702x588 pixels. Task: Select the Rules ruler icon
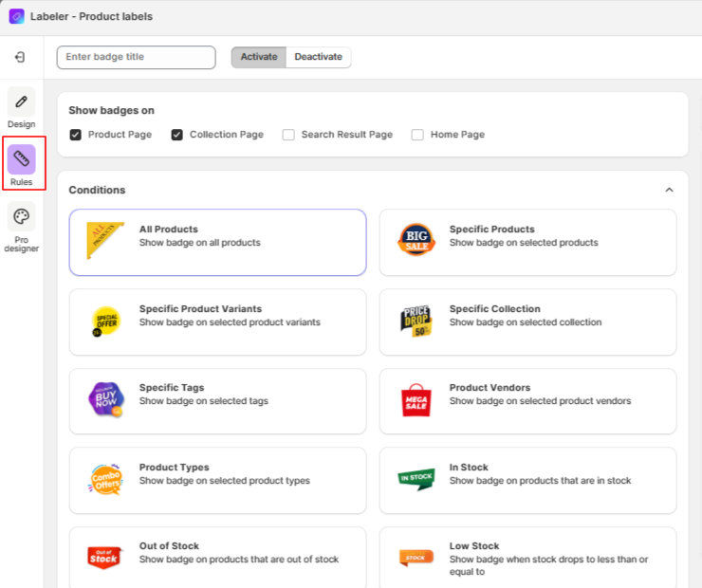[x=21, y=159]
